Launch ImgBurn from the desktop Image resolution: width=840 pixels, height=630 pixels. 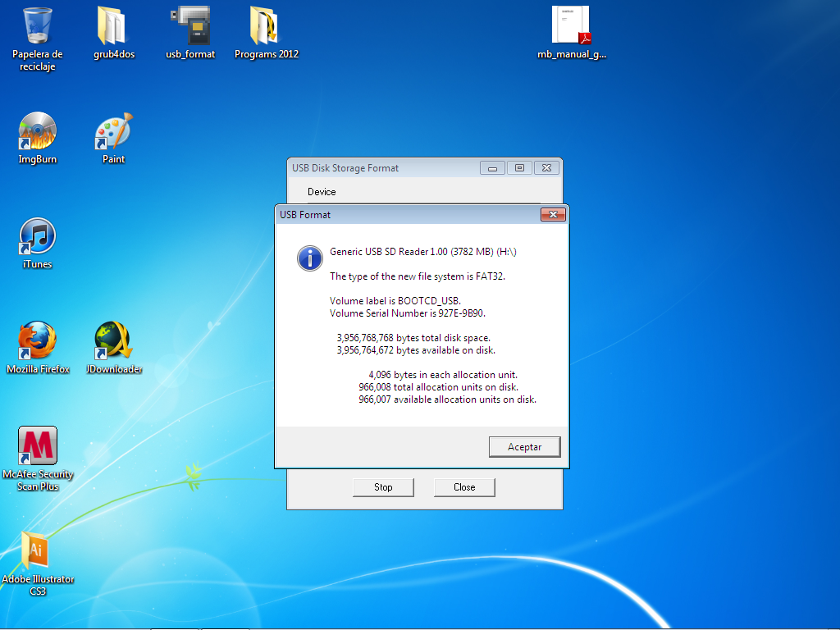pos(38,131)
